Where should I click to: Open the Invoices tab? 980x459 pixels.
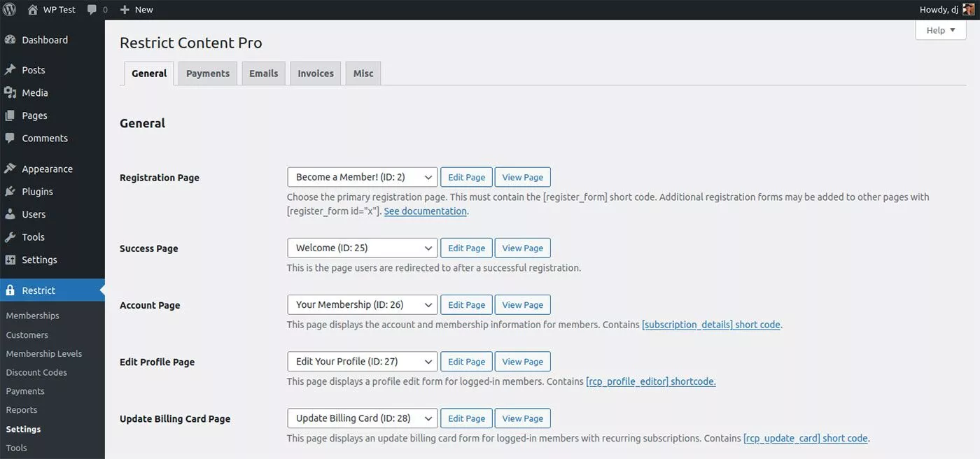(x=316, y=73)
